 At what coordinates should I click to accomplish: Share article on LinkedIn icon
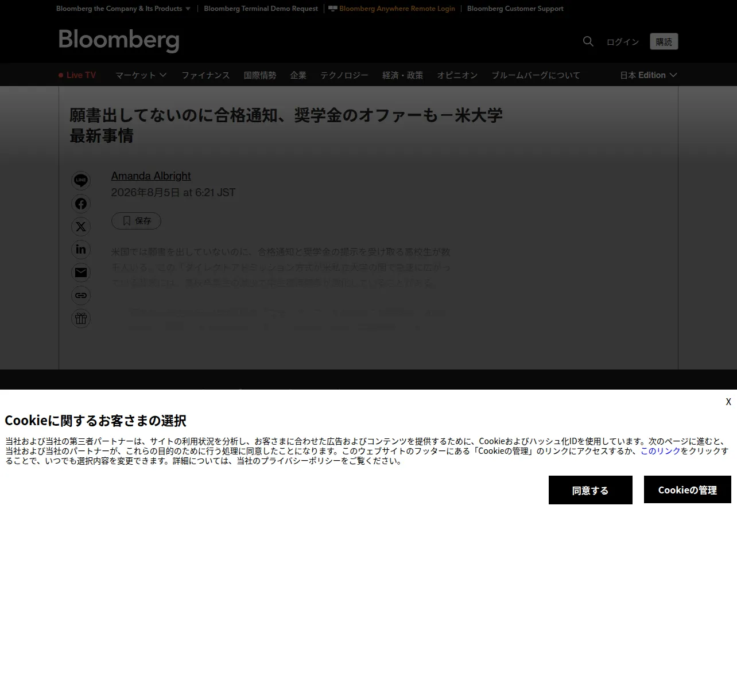pos(81,249)
